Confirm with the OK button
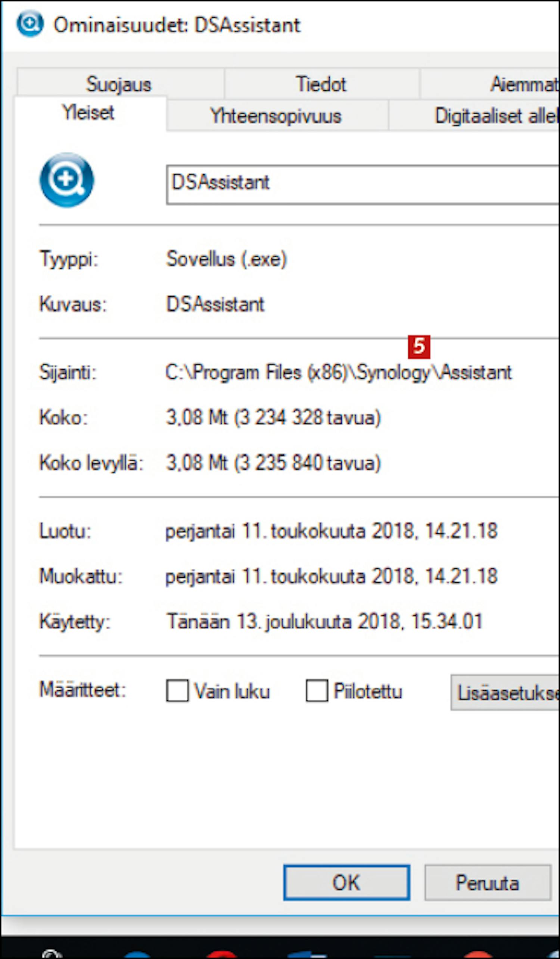This screenshot has width=560, height=959. pos(346,882)
